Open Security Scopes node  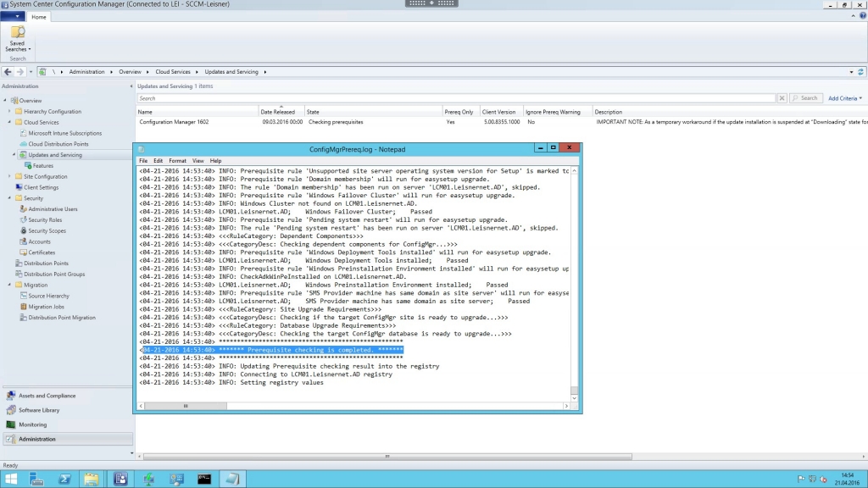47,230
